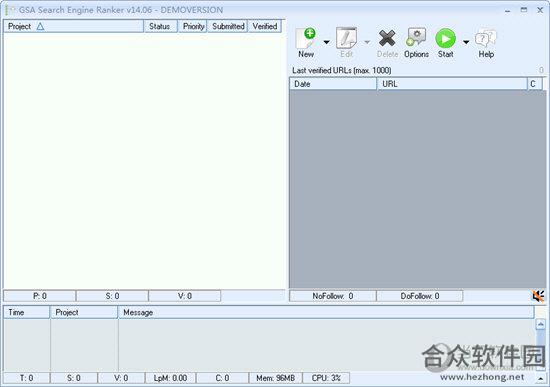Click the LpM: 0.00 status entry
This screenshot has width=550, height=387.
click(x=170, y=378)
